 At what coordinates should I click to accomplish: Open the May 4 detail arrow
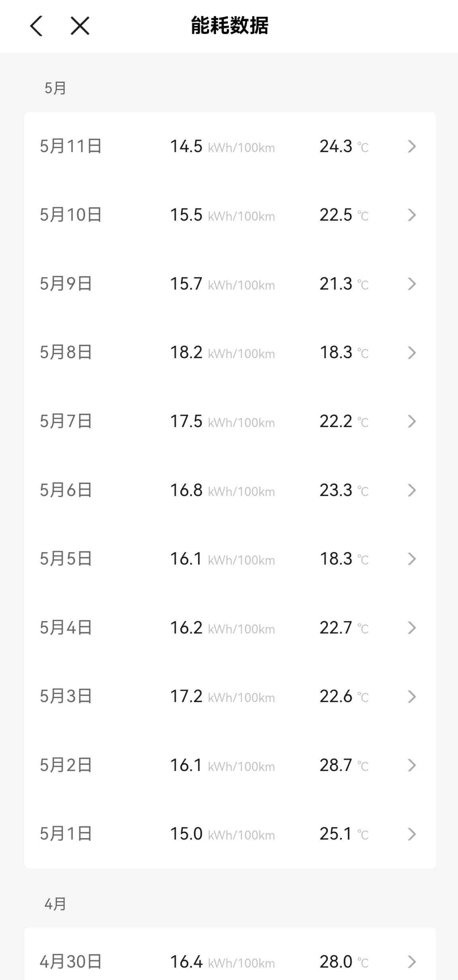412,628
